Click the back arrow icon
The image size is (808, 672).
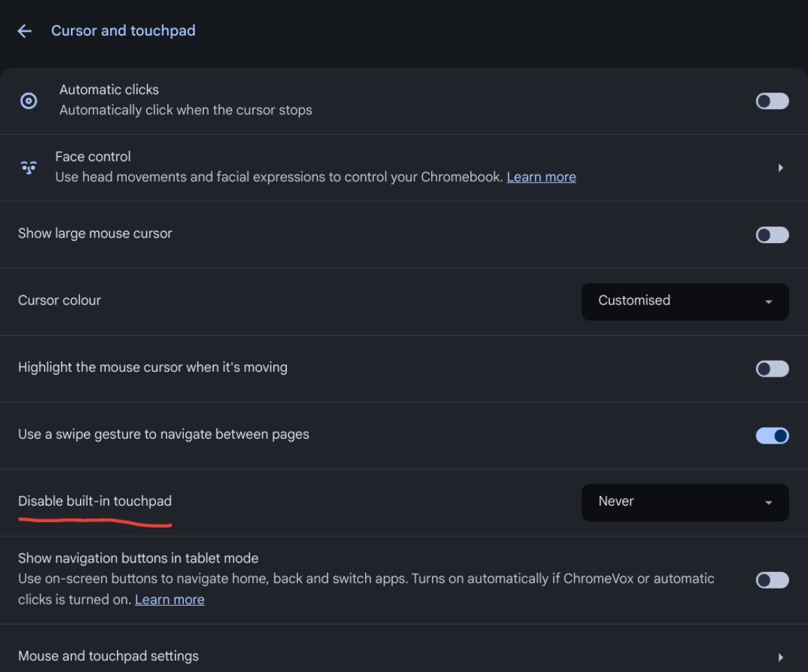24,31
